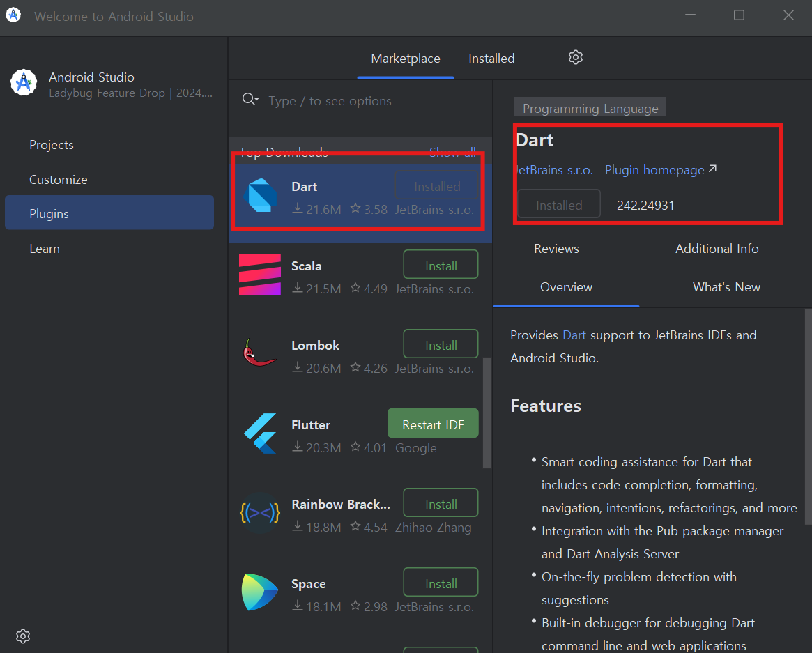Click Zhihao Zhang vendor label
Screen dimensions: 812x653
[434, 527]
